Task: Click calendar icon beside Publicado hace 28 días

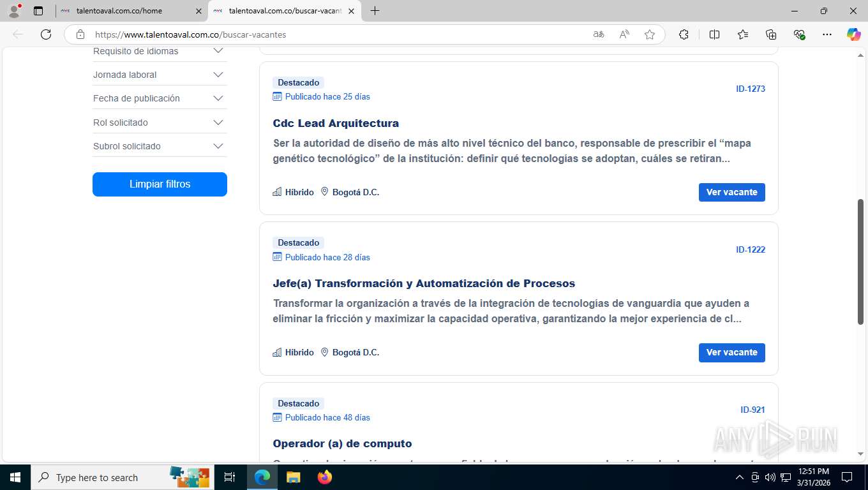Action: point(277,257)
